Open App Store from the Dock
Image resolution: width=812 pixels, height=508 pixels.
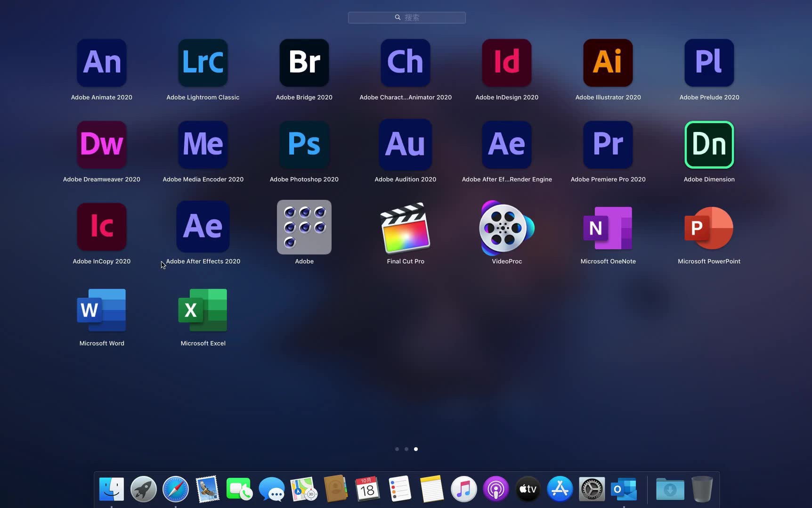pos(560,489)
